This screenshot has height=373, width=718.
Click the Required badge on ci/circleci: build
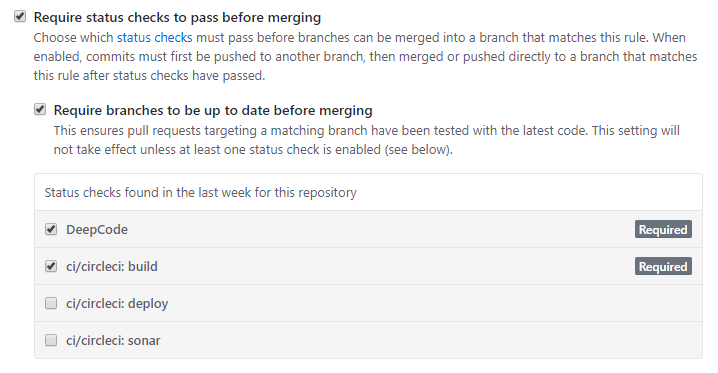[663, 266]
